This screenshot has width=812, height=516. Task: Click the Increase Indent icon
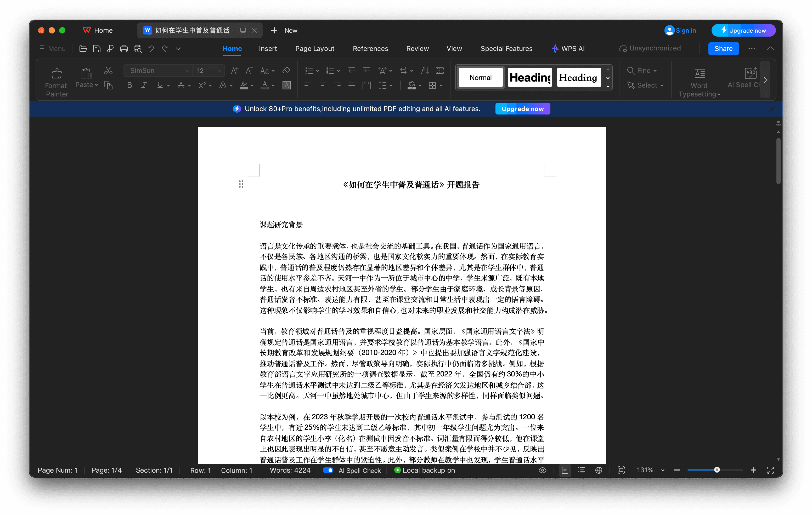(366, 70)
